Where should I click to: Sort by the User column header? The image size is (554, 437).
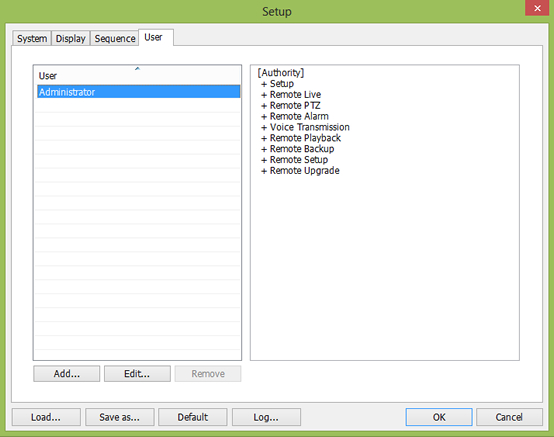pos(138,75)
